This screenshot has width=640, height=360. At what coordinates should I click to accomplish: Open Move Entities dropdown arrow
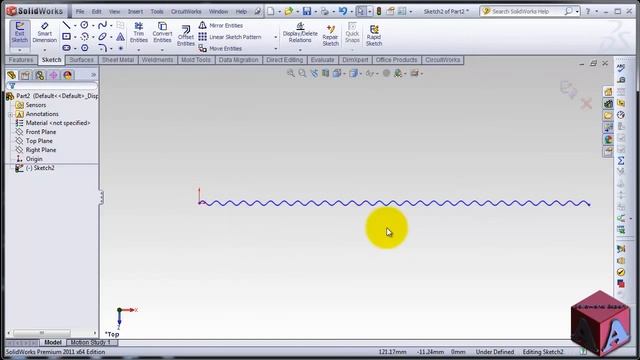[x=276, y=49]
